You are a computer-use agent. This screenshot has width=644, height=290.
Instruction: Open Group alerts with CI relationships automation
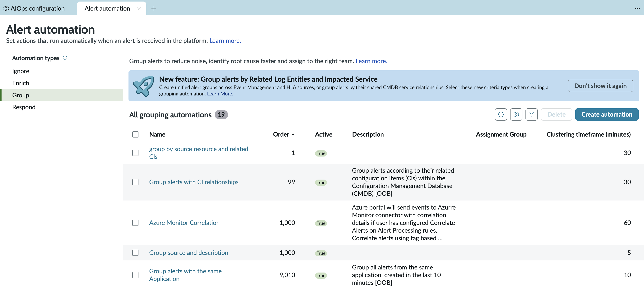point(194,182)
